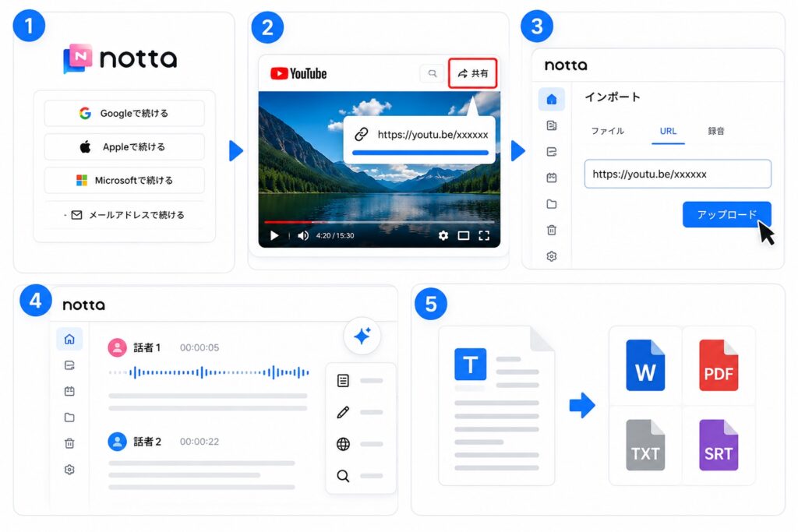Screen dimensions: 798x532
Task: Switch to the ファイル tab
Action: click(608, 131)
